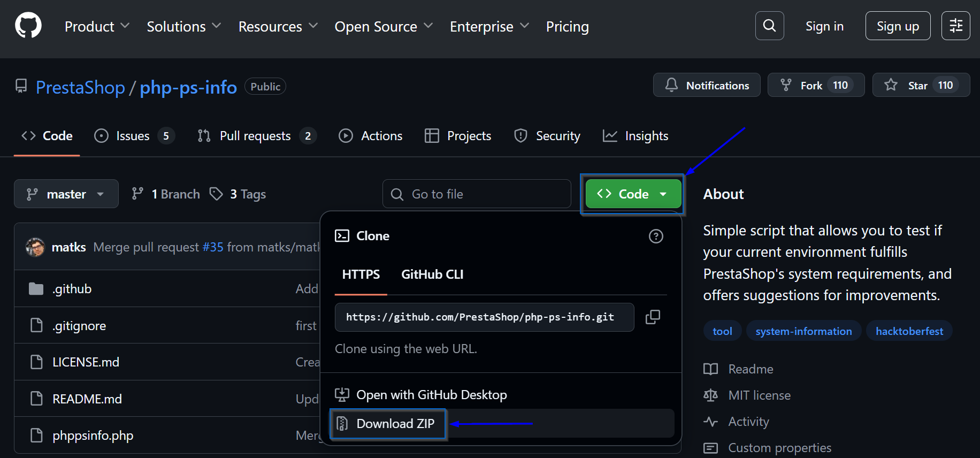Screen dimensions: 980x458
Task: Click the Notifications bell button
Action: tap(707, 86)
